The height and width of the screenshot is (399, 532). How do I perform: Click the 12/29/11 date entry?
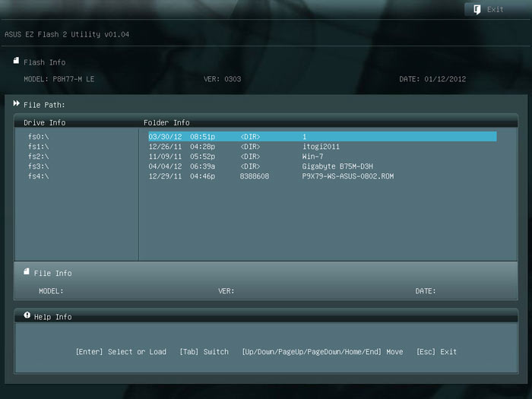click(165, 176)
